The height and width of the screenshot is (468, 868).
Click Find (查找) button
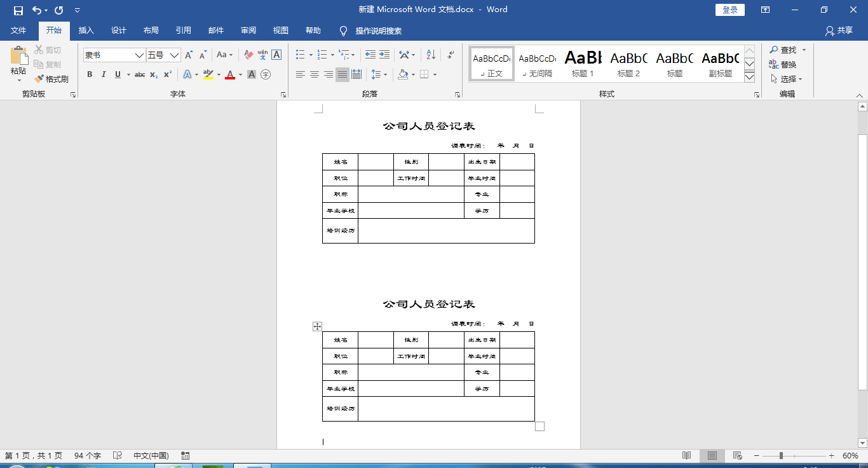click(783, 50)
